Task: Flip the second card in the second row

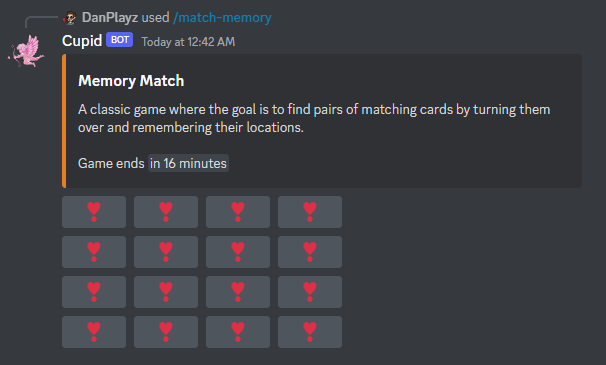Action: click(166, 252)
